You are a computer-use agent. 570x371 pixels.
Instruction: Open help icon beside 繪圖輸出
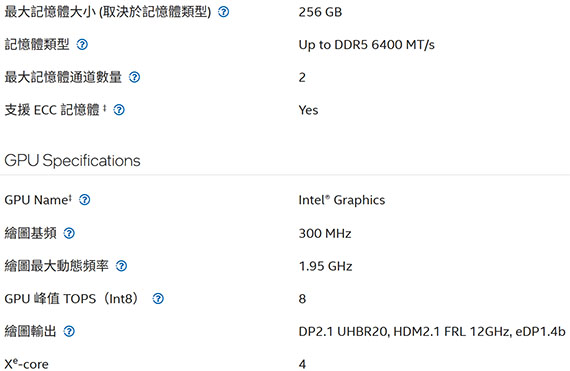(69, 331)
